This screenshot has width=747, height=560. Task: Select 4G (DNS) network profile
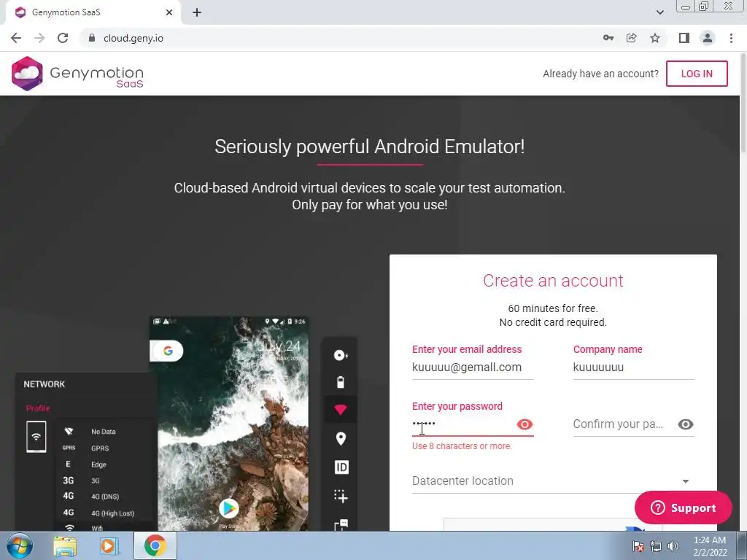[105, 496]
